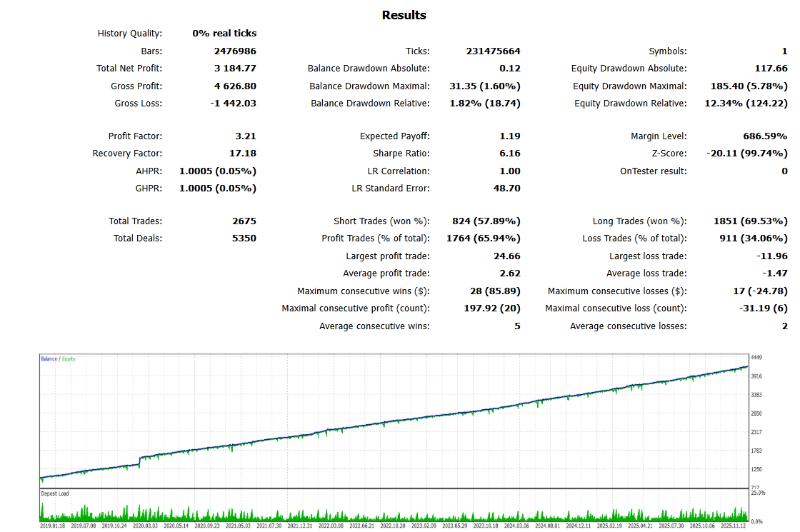
Task: Click Short Trades value 824 (57.89%)
Action: click(x=486, y=221)
